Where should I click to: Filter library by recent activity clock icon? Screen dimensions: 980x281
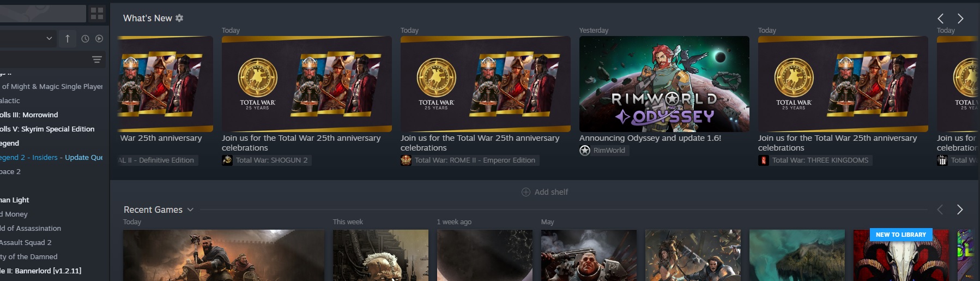tap(85, 39)
